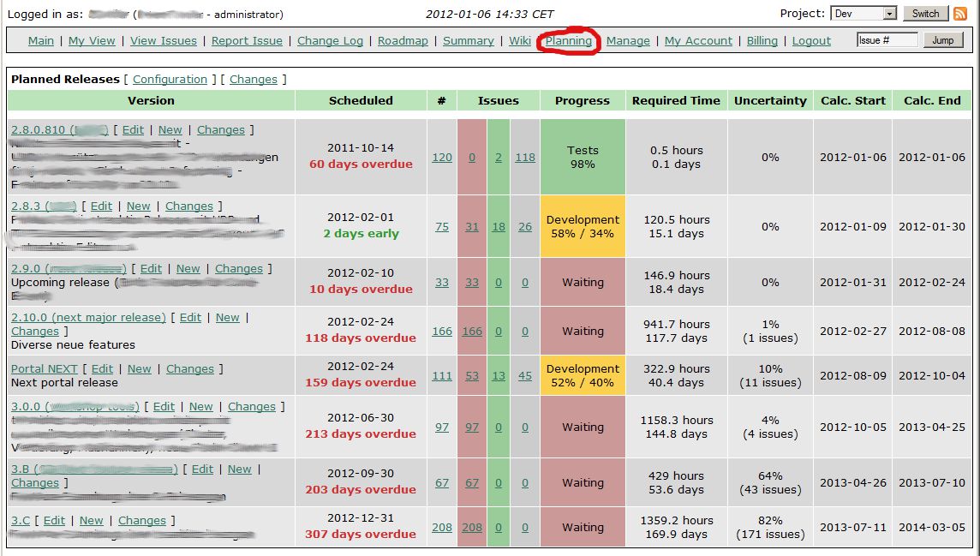Open total issue count 208 for 3.C
Image resolution: width=980 pixels, height=556 pixels.
tap(441, 527)
